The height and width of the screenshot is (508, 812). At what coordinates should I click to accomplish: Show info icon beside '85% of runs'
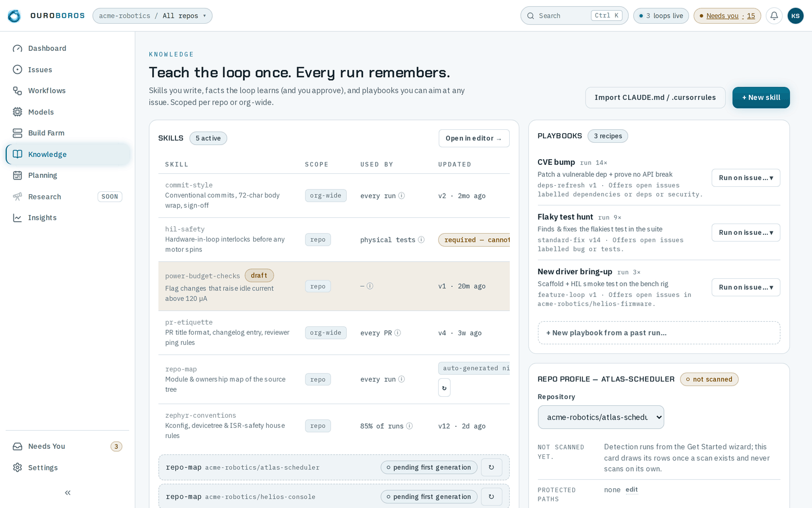point(409,426)
